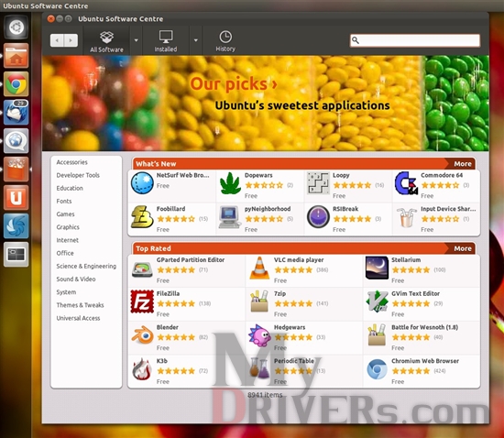Open the Our picks banner link

tap(234, 84)
